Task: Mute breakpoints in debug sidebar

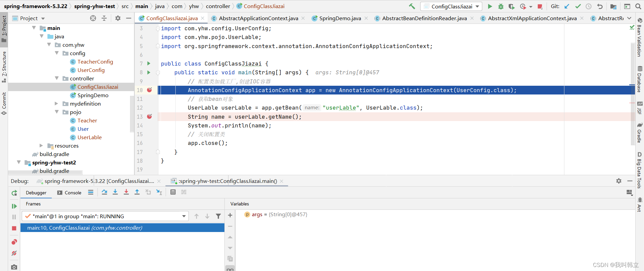Action: coord(14,253)
